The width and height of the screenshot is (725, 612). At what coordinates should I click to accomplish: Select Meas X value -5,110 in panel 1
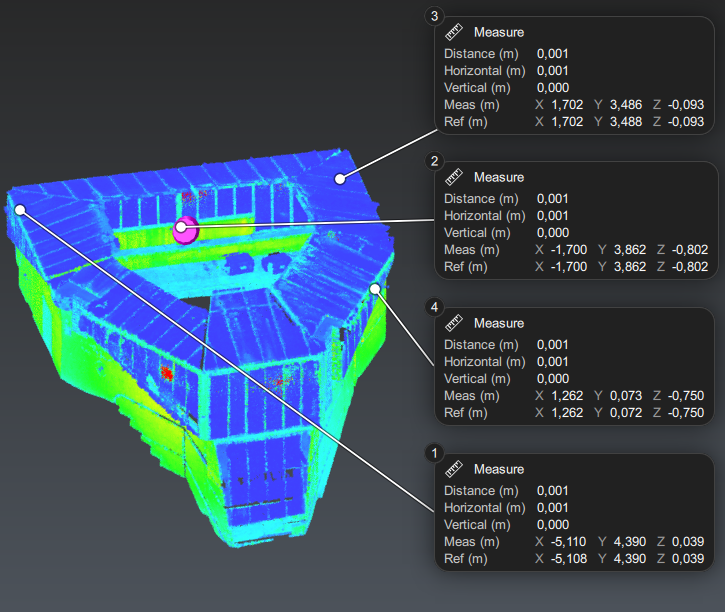click(x=566, y=542)
